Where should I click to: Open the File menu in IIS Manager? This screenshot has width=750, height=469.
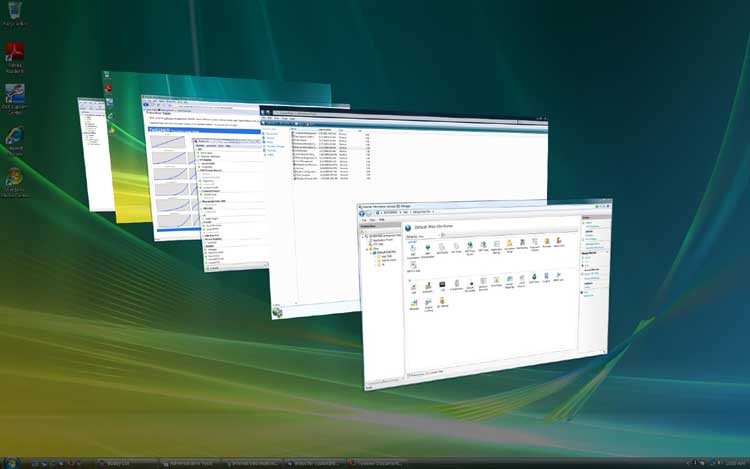[x=365, y=218]
